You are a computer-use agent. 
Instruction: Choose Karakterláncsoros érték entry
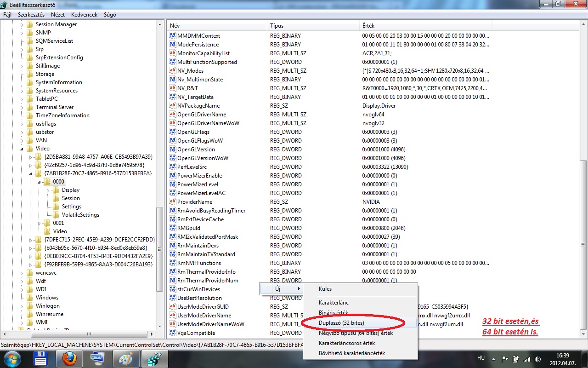point(360,343)
